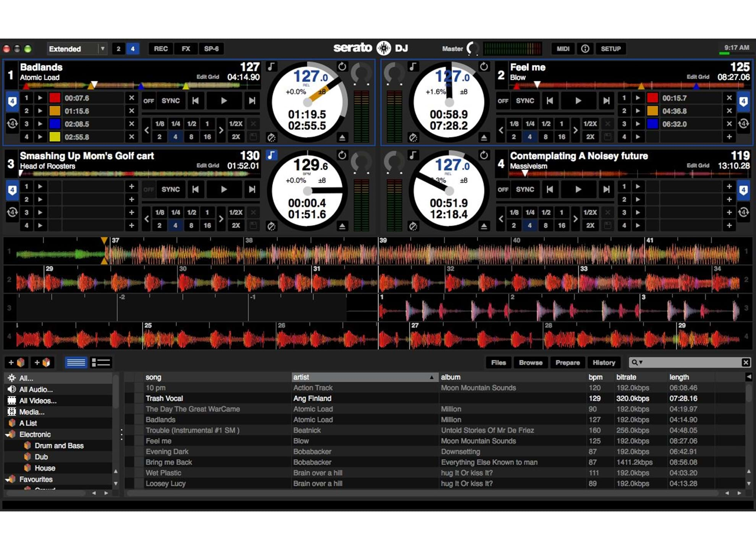Sort by artist column arrow
The height and width of the screenshot is (550, 756).
click(x=431, y=377)
